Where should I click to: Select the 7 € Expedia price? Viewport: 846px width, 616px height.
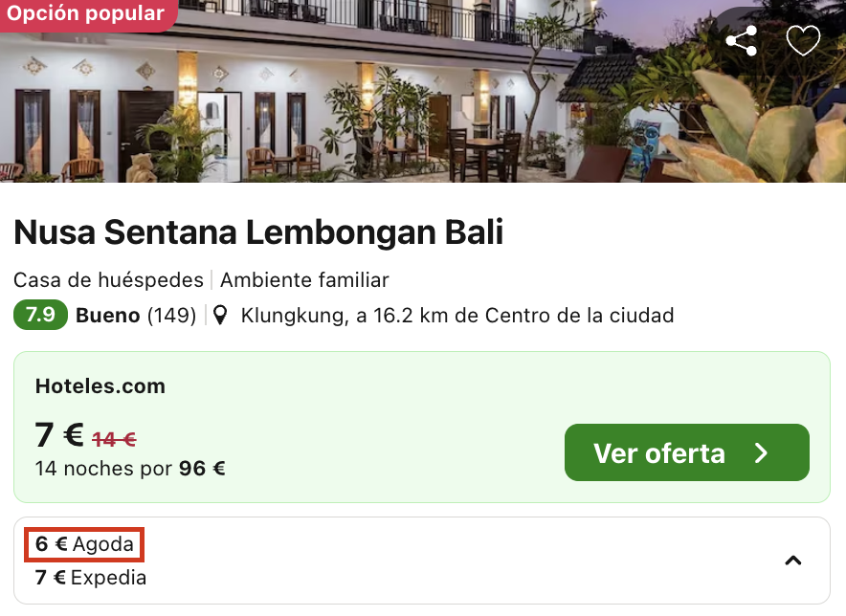[91, 578]
